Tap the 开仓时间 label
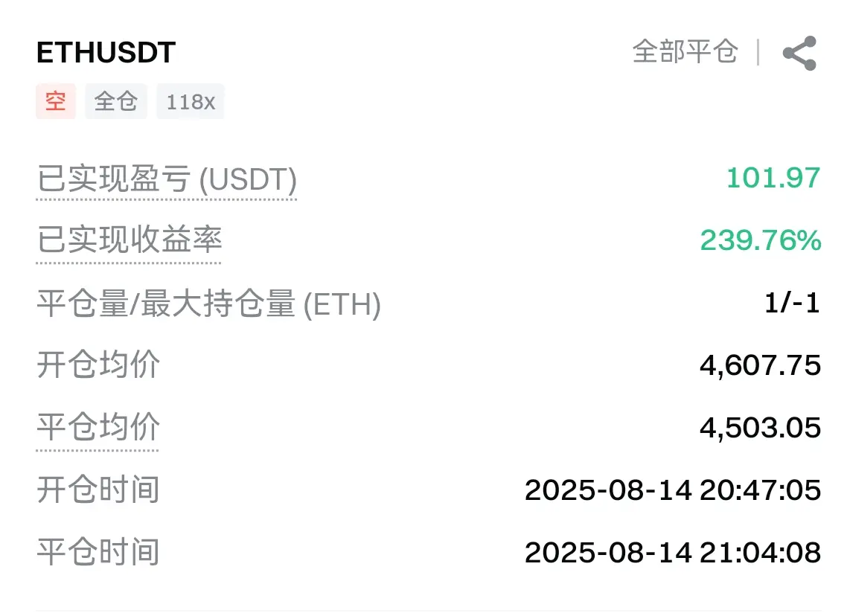The image size is (847, 616). coord(98,490)
